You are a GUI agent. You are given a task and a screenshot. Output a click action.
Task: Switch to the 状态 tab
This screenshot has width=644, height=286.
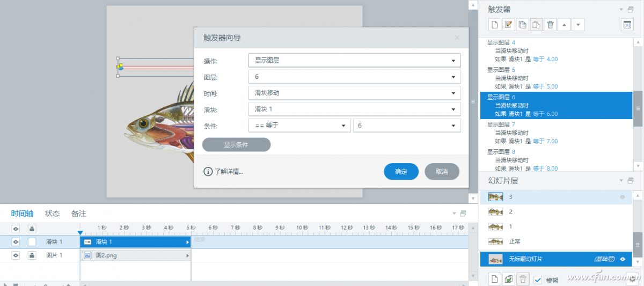pyautogui.click(x=52, y=214)
